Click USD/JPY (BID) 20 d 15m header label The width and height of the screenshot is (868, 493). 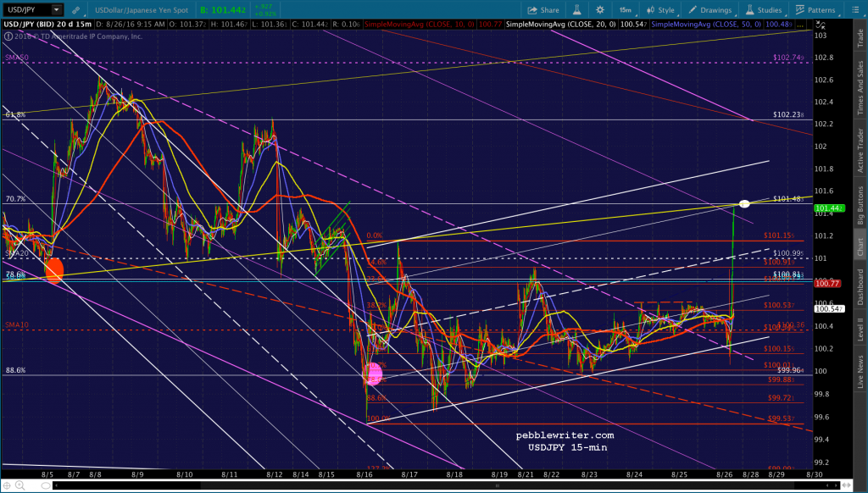[x=47, y=25]
